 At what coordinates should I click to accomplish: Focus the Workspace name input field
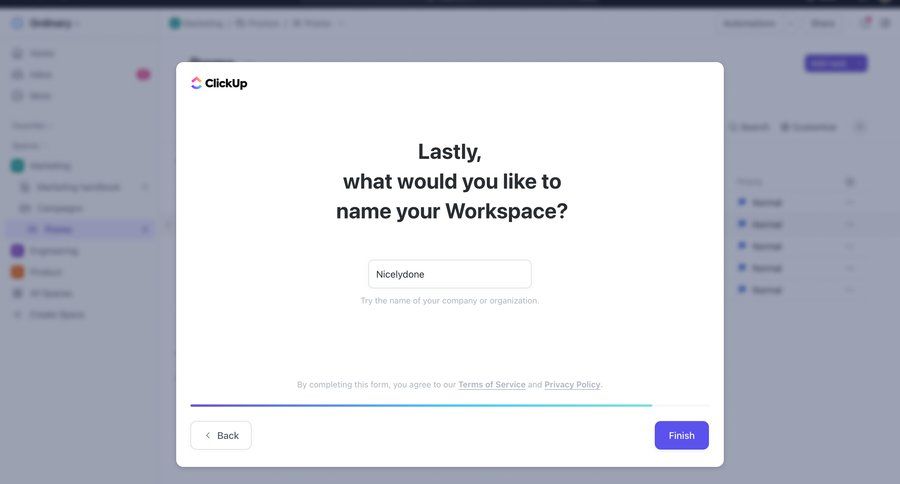[449, 274]
